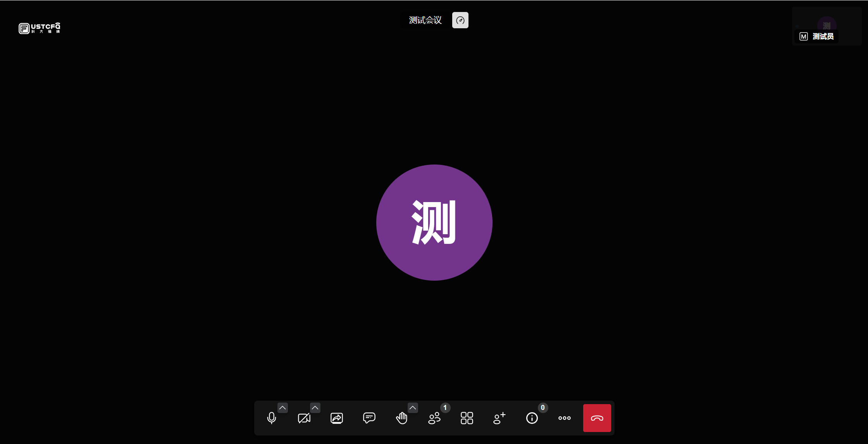
Task: Raise your hand
Action: tap(402, 418)
